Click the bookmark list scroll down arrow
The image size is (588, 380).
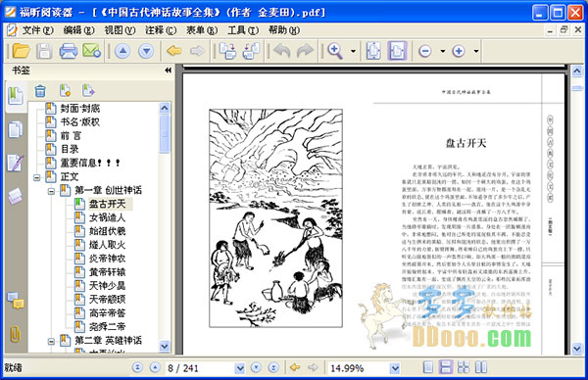tap(165, 346)
